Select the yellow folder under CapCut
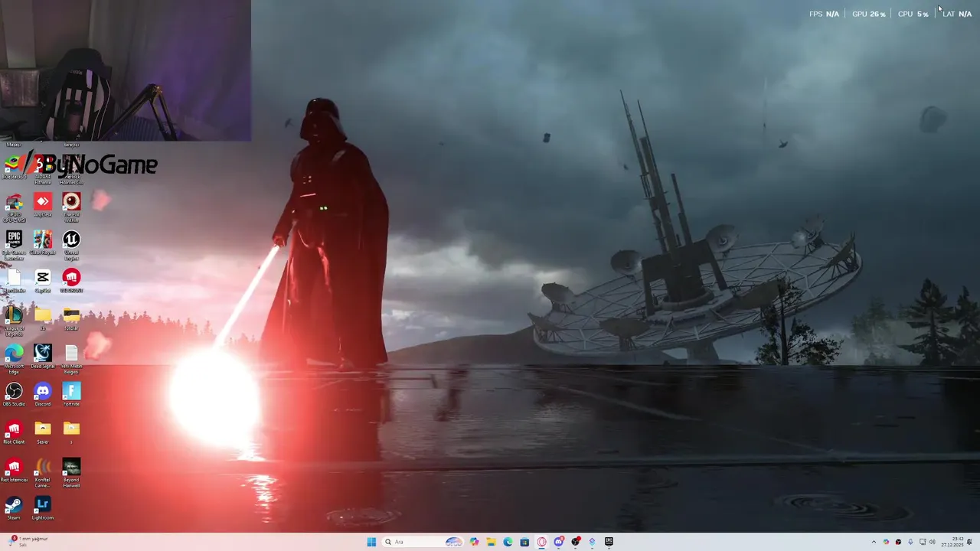The width and height of the screenshot is (980, 551). pyautogui.click(x=43, y=318)
